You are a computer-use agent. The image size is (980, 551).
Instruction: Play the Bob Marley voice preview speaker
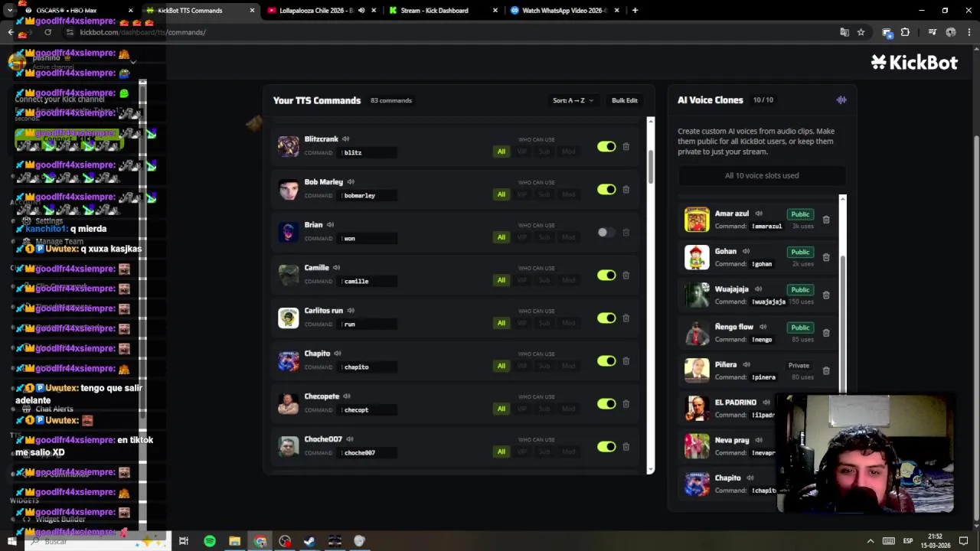[x=351, y=182]
